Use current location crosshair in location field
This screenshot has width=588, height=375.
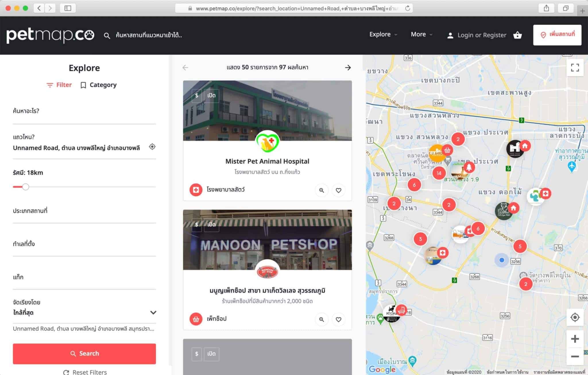152,147
